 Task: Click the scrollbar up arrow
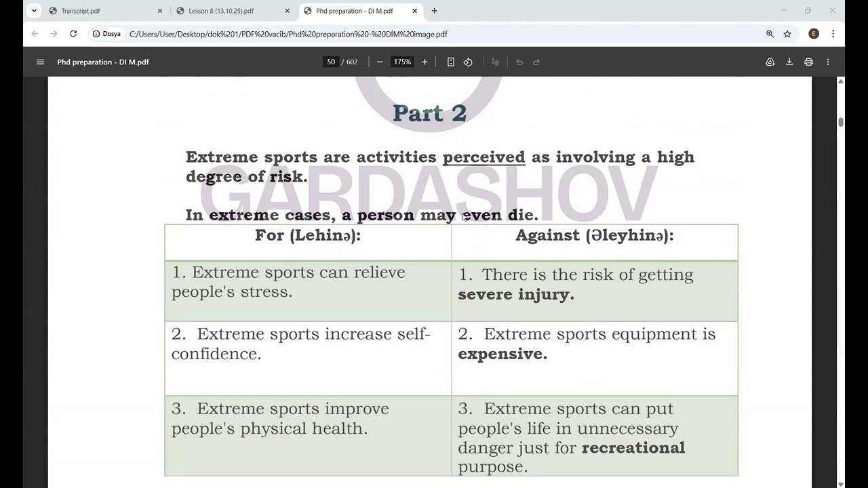(x=841, y=81)
